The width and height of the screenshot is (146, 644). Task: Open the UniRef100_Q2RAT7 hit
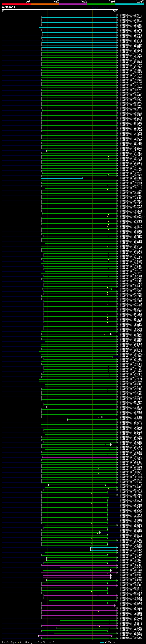pyautogui.click(x=131, y=465)
